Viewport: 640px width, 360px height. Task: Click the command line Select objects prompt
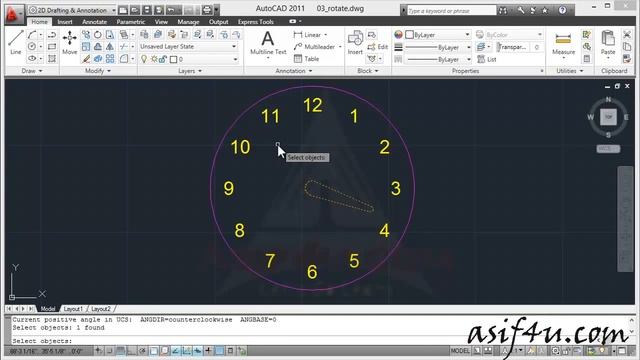click(42, 341)
